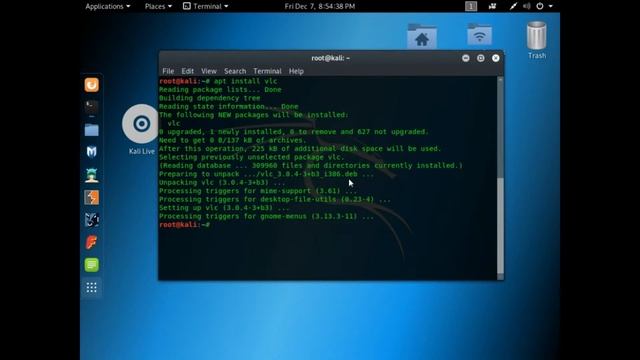Screen dimensions: 640x360
Task: Click the 'Reading package lists... Done' line
Action: [x=220, y=90]
